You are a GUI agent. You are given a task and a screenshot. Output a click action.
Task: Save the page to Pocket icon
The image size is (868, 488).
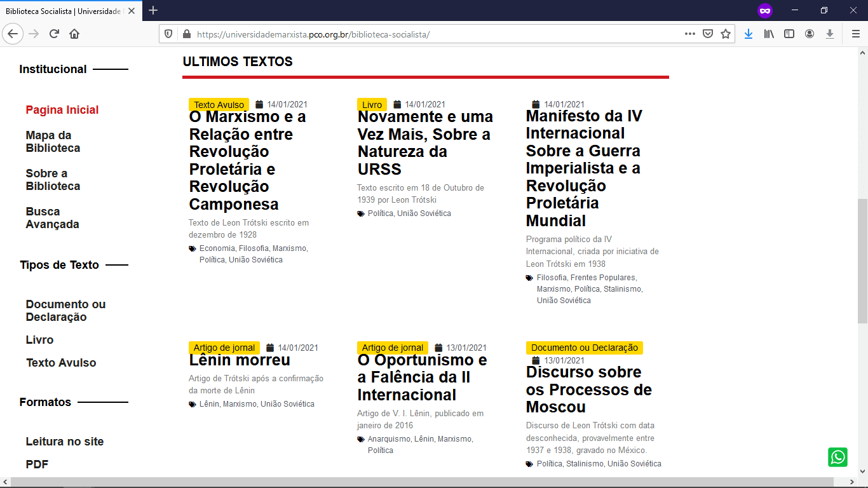tap(707, 34)
